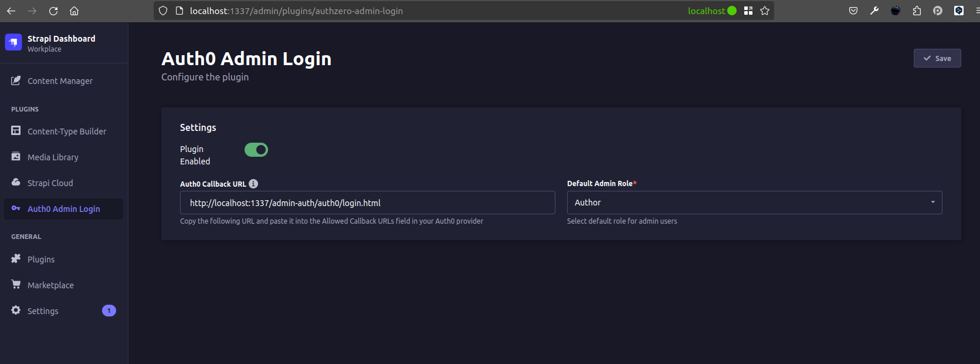Open Plugins in the General section
The height and width of the screenshot is (364, 980).
point(64,259)
